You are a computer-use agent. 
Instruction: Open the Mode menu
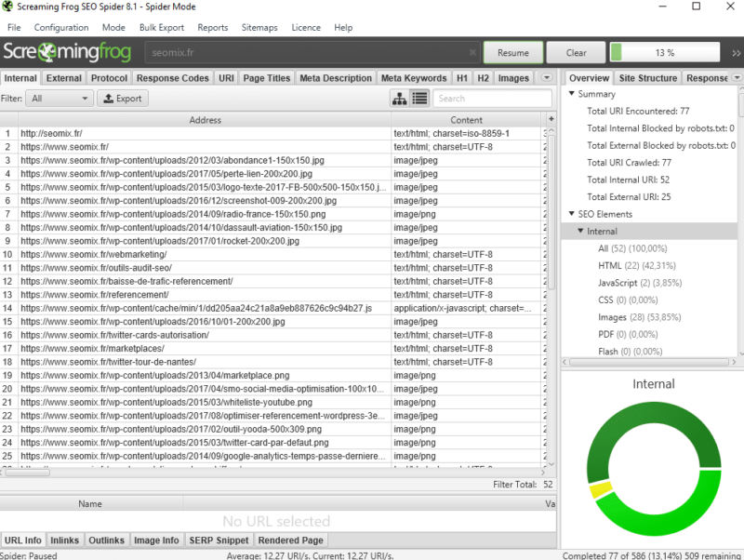click(x=113, y=28)
